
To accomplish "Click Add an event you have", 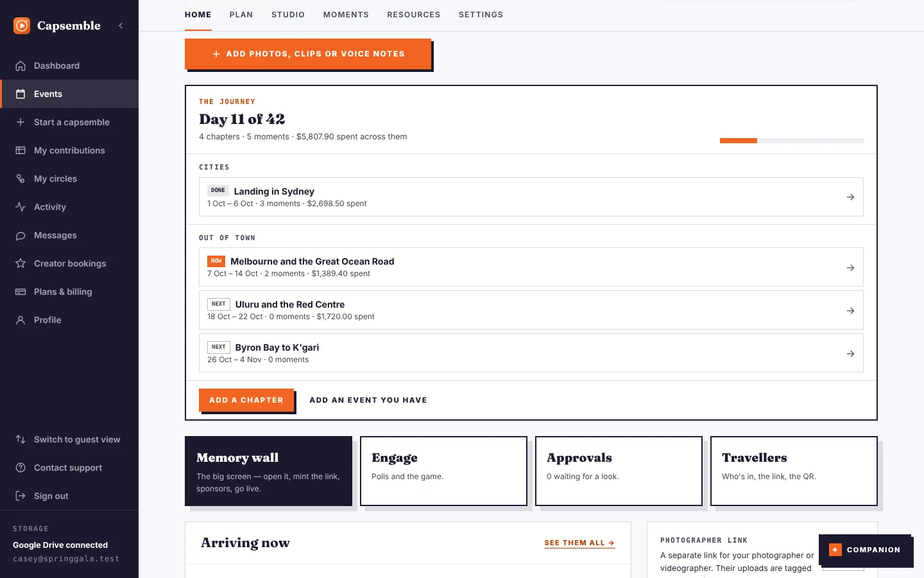I will pos(368,400).
